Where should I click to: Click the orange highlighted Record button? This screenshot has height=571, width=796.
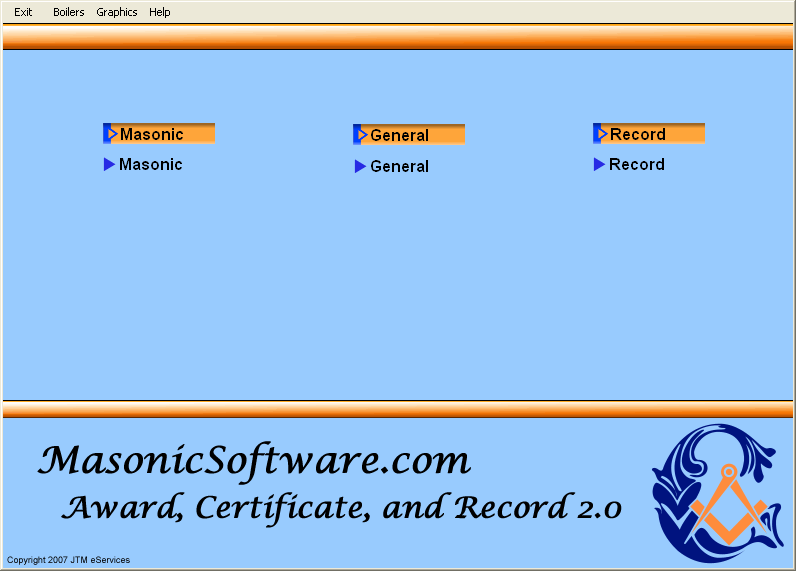[x=649, y=133]
